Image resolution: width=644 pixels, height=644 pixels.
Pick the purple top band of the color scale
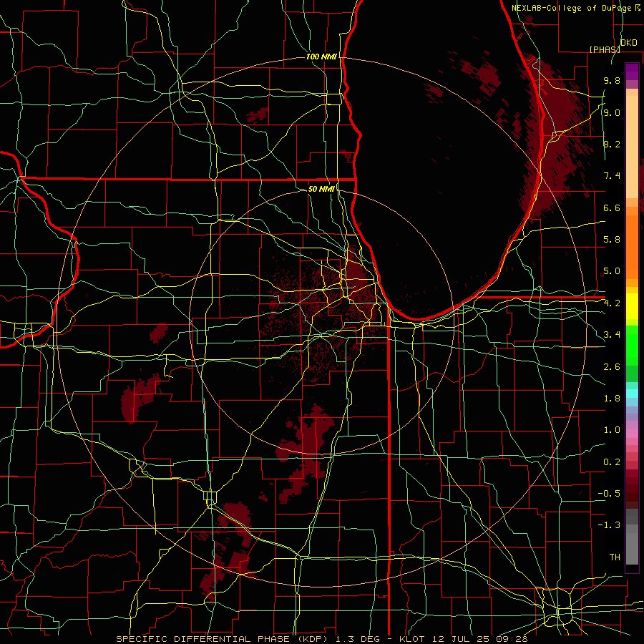click(x=632, y=72)
